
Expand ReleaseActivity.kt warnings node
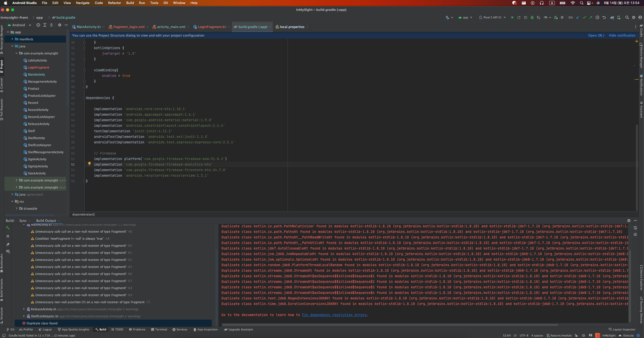[x=24, y=309]
